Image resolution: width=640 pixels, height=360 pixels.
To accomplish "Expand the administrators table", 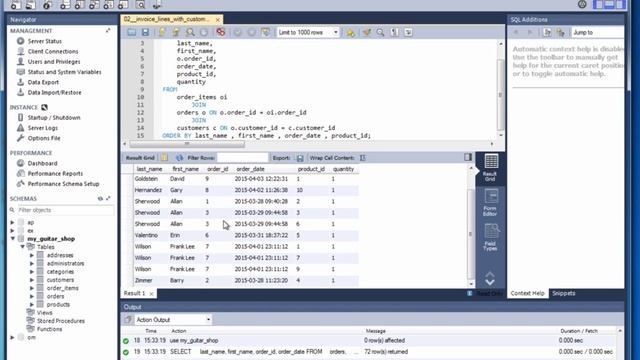I will [32, 263].
